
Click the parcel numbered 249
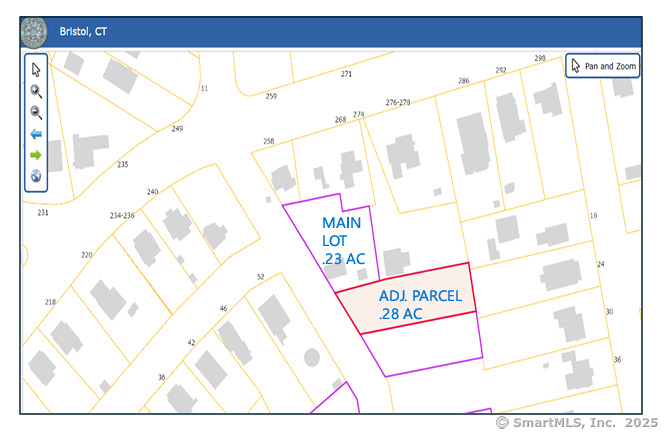click(177, 129)
